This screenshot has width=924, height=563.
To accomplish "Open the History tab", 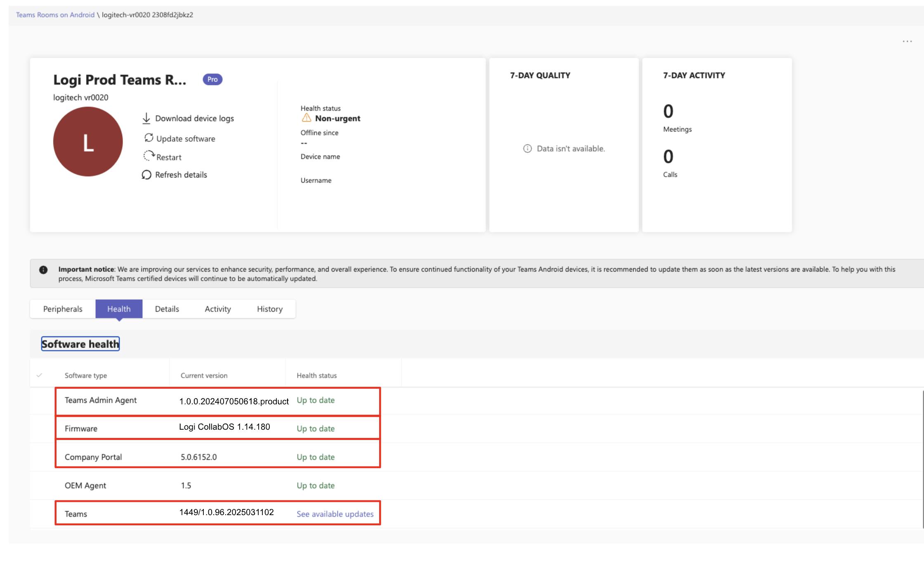I will pyautogui.click(x=269, y=309).
